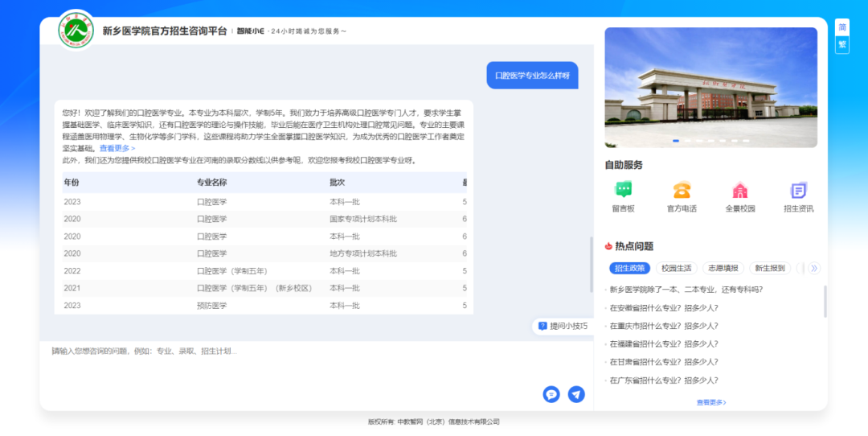This screenshot has width=868, height=436.
Task: Click 查看更多 under hot questions list
Action: [x=711, y=402]
